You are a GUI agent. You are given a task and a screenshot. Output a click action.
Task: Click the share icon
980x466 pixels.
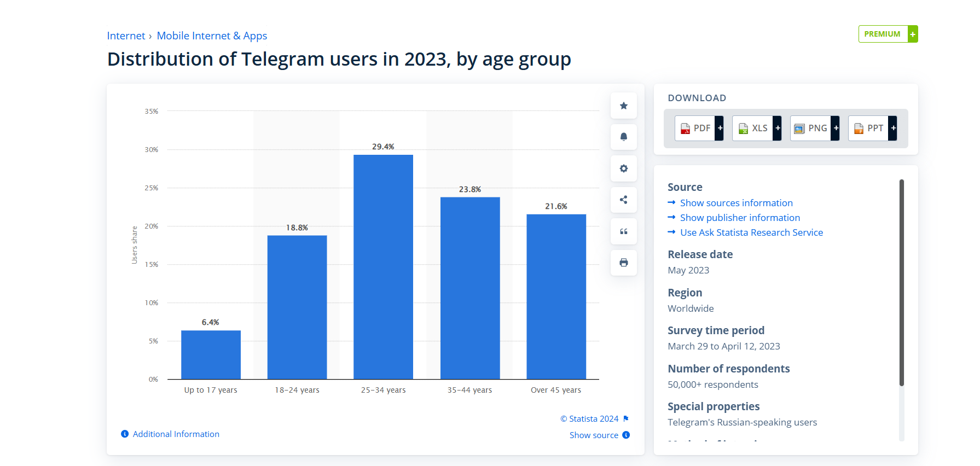(623, 200)
